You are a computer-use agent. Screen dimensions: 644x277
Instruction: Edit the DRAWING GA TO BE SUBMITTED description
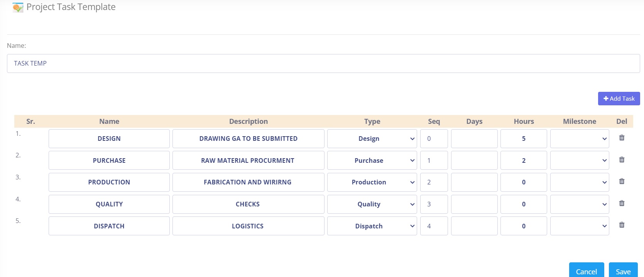[x=248, y=138]
